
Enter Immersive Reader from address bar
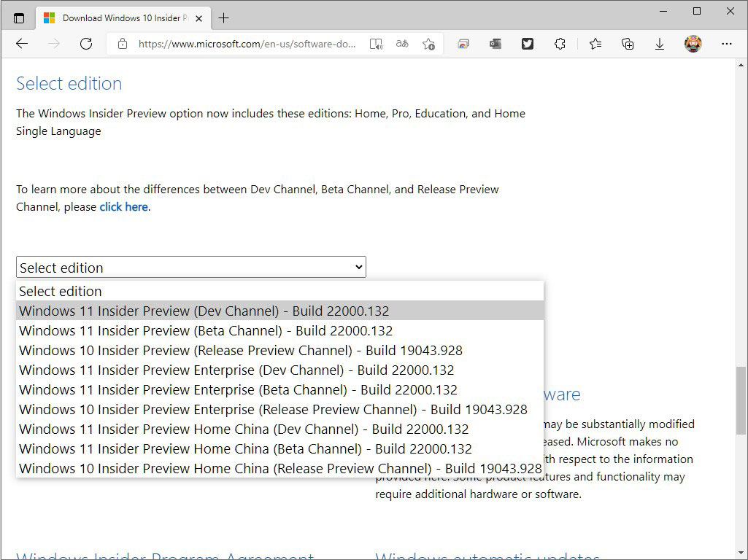pyautogui.click(x=376, y=44)
